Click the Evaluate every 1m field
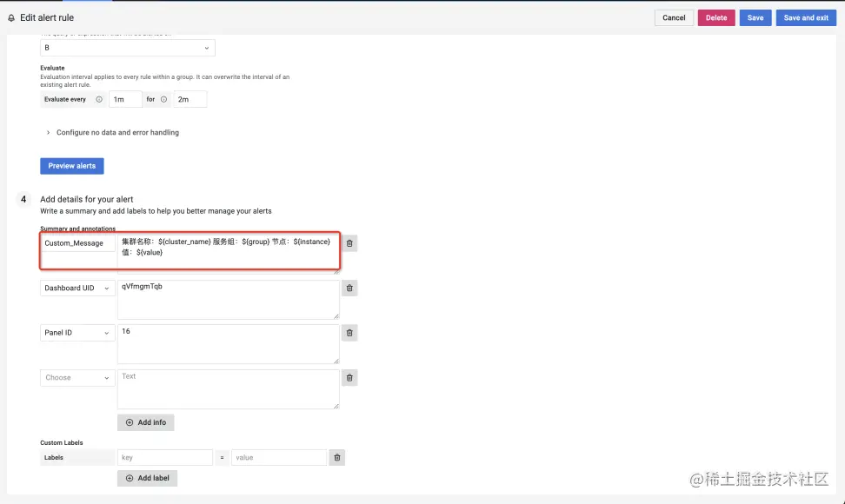 point(125,99)
